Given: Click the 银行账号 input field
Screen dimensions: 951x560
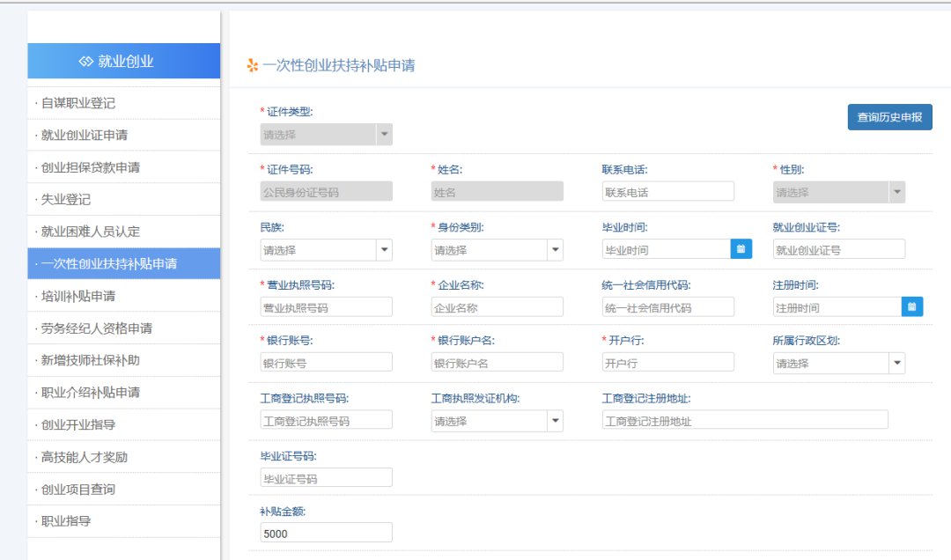Looking at the screenshot, I should click(x=326, y=363).
